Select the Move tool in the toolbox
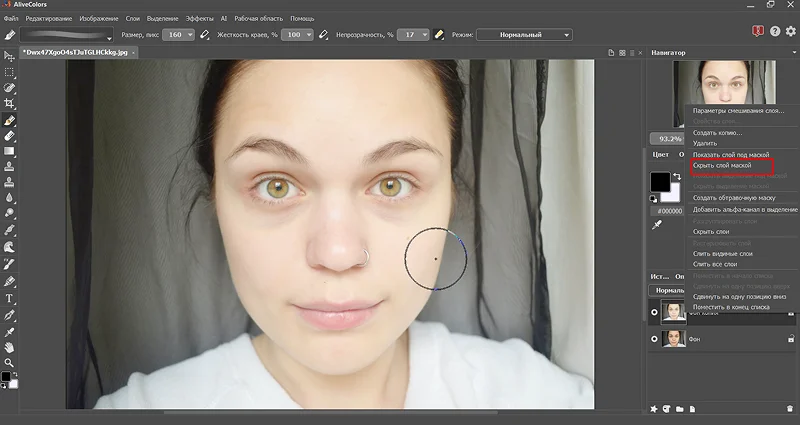Image resolution: width=800 pixels, height=425 pixels. tap(9, 56)
